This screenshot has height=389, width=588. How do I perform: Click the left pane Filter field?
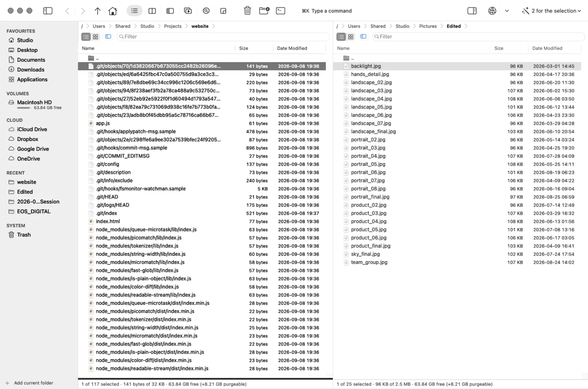coord(223,37)
